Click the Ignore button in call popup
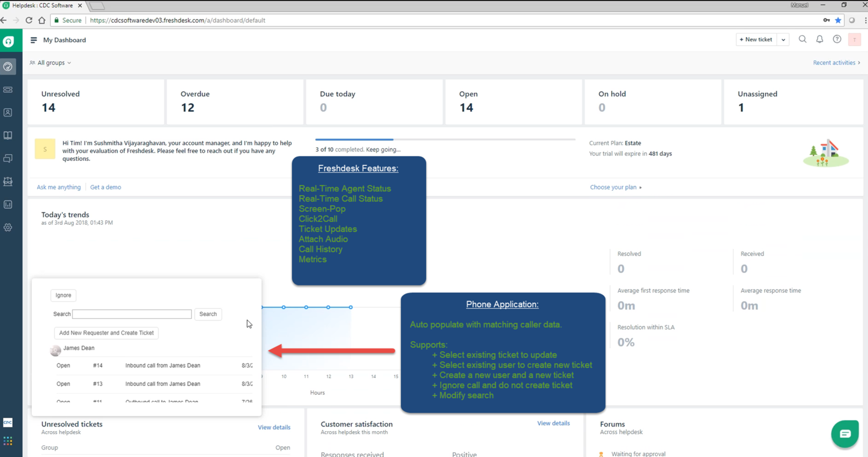868x457 pixels. pos(63,295)
